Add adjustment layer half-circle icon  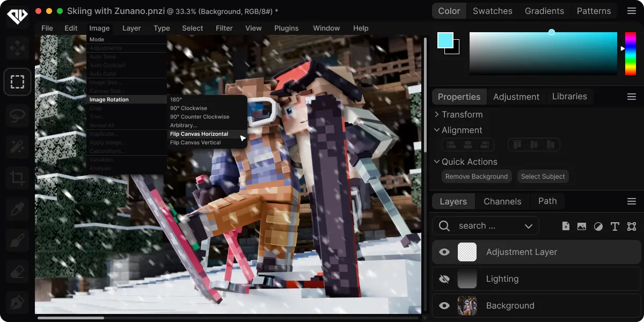[x=598, y=226]
